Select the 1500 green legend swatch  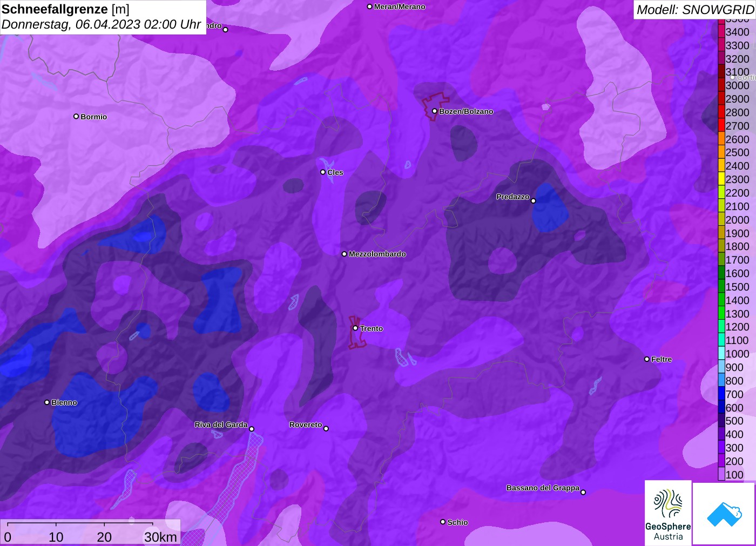721,286
